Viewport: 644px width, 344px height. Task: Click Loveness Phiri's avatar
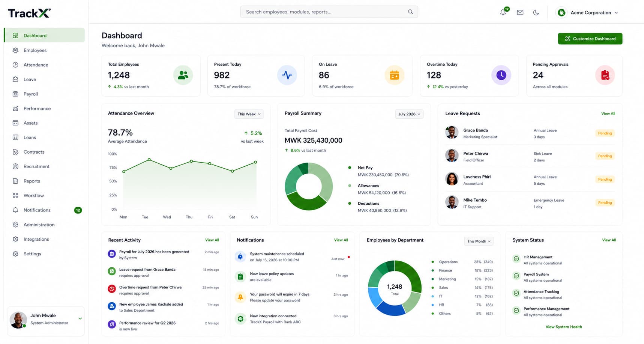tap(452, 179)
